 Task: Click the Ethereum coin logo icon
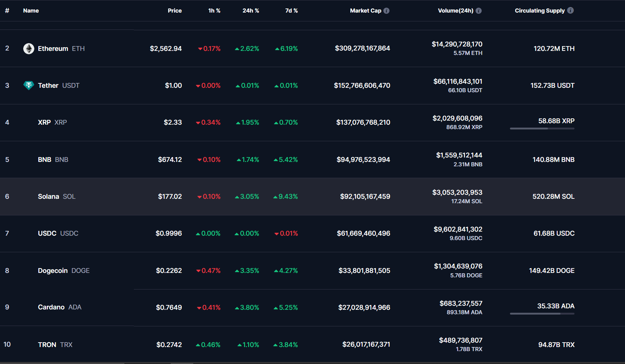coord(29,49)
